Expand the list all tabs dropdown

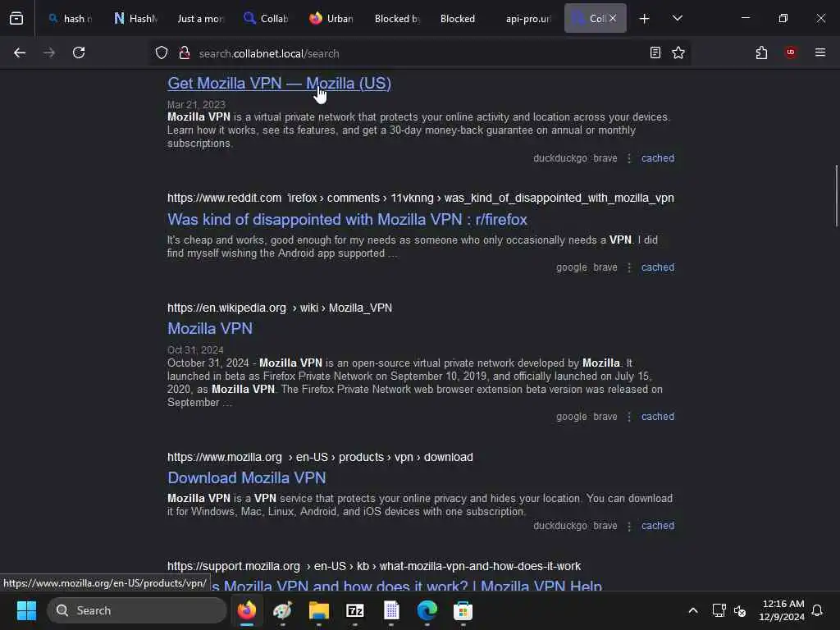(677, 18)
